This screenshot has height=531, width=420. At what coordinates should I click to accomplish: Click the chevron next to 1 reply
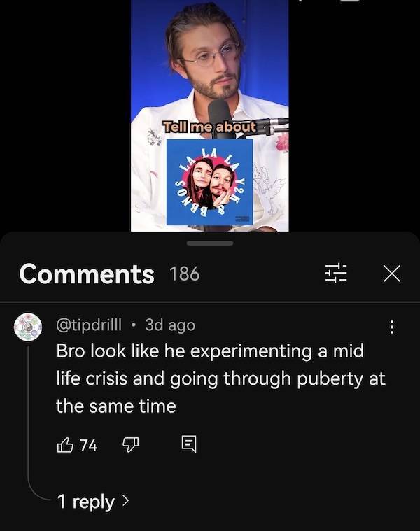point(126,502)
